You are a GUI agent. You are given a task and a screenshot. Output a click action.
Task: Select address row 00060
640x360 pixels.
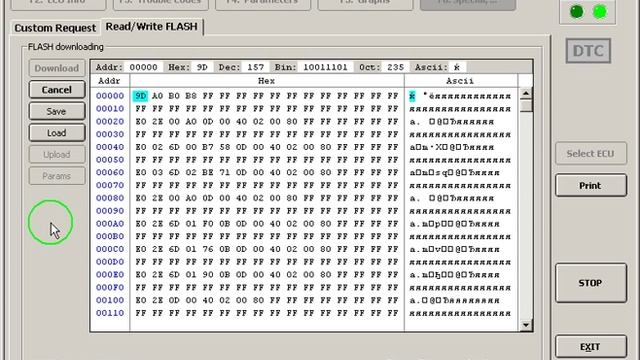coord(110,173)
